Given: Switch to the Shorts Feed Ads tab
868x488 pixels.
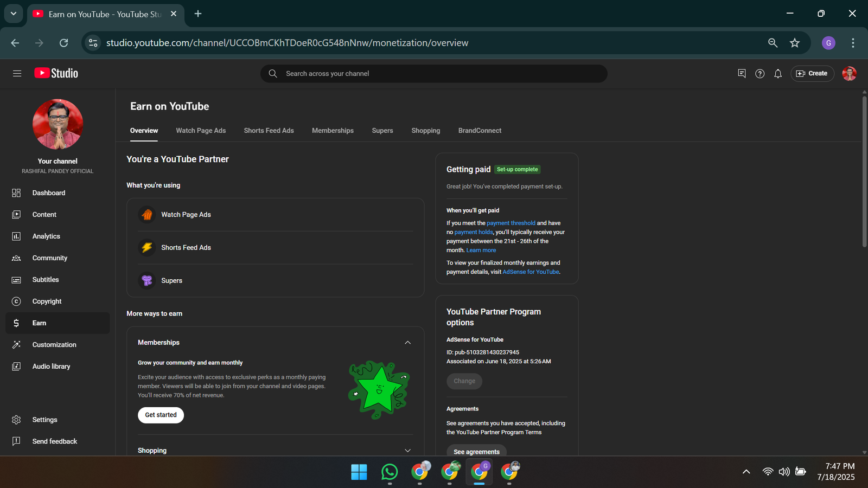Looking at the screenshot, I should (269, 131).
